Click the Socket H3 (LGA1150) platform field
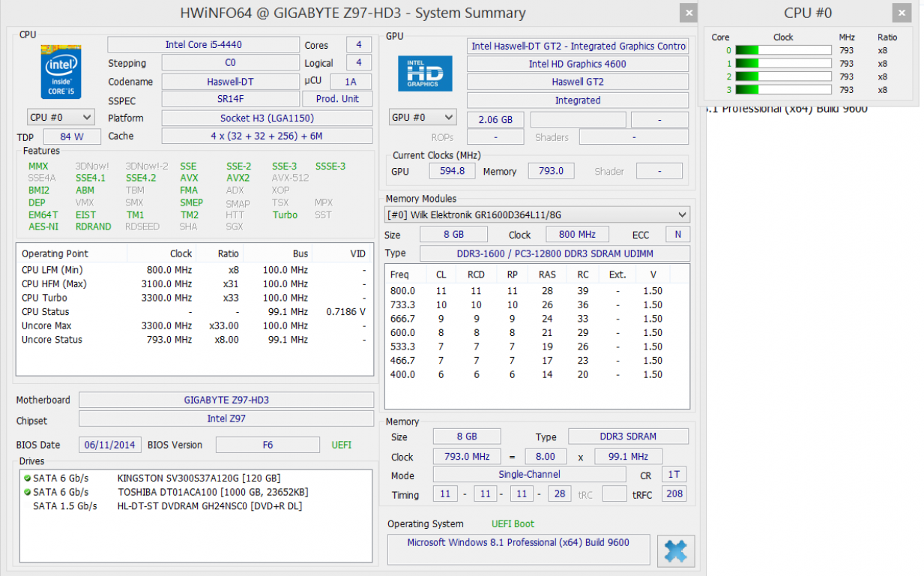 pos(267,118)
